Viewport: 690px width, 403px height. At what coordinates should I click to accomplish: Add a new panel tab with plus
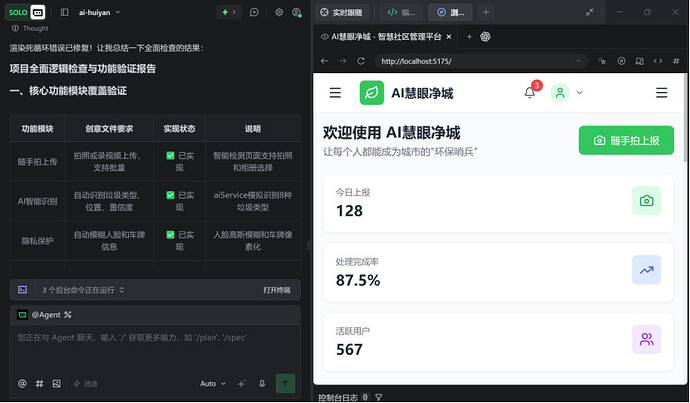click(486, 12)
